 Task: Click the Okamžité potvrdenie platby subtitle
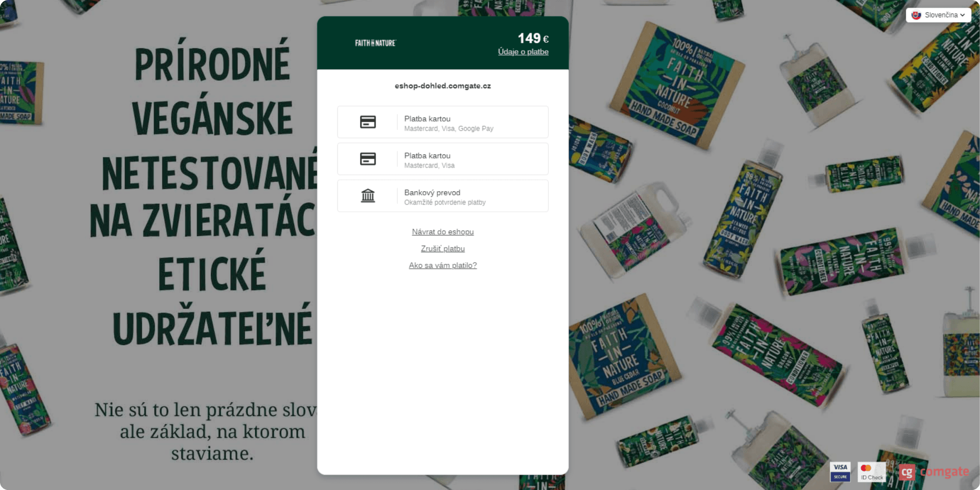tap(445, 202)
